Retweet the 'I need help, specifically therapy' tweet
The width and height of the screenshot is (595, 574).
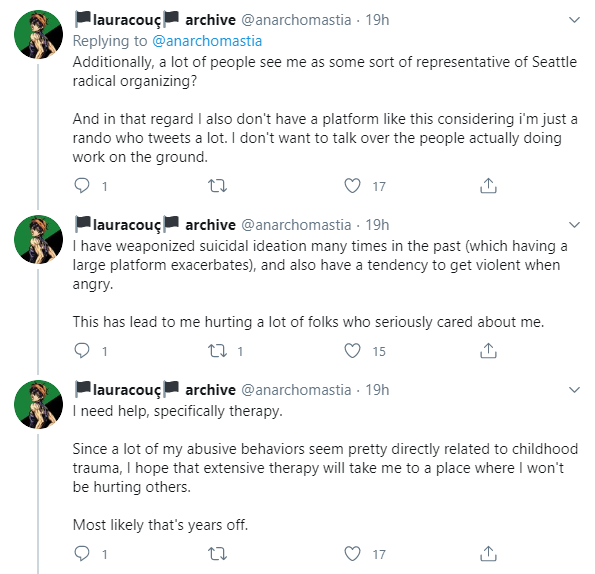[x=217, y=554]
